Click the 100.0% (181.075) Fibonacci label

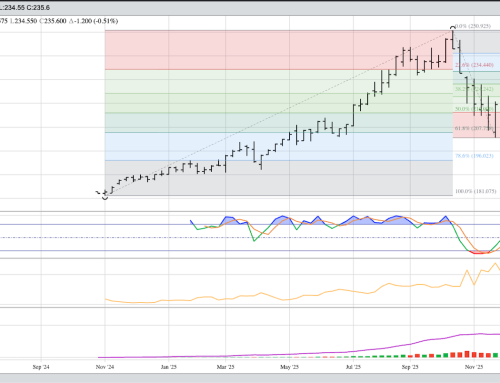[x=476, y=191]
